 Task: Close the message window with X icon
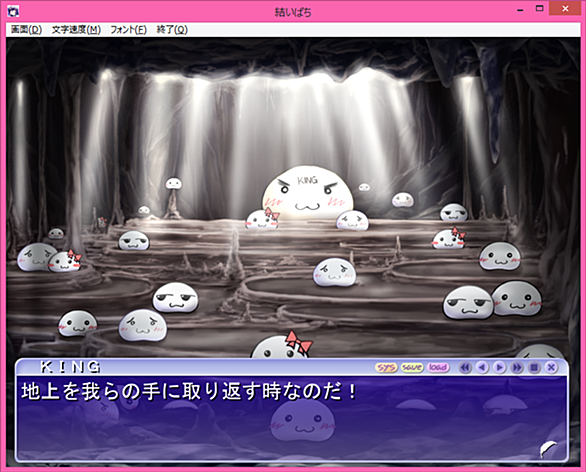click(x=551, y=368)
